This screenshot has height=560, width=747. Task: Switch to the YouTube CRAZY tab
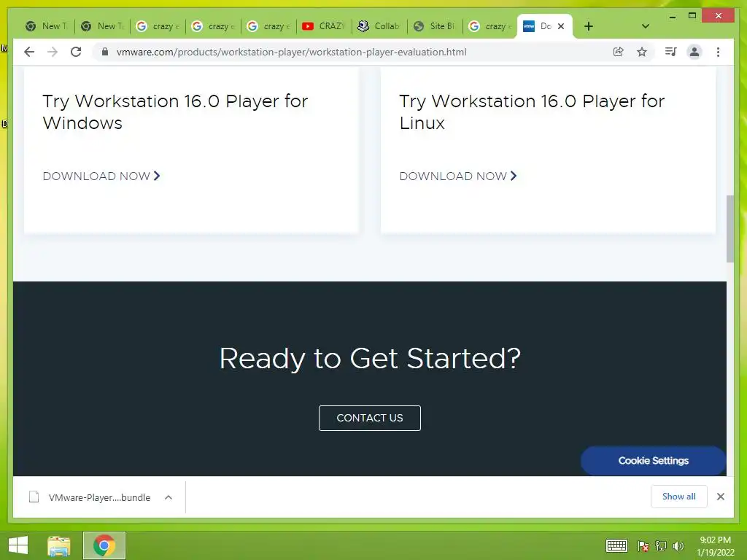pos(323,26)
